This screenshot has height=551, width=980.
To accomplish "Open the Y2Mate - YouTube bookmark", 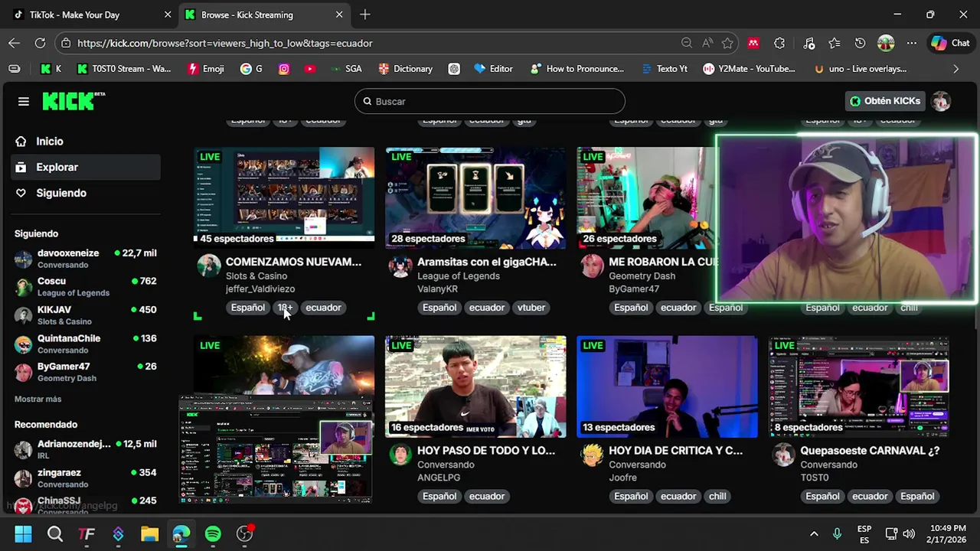I will (750, 69).
